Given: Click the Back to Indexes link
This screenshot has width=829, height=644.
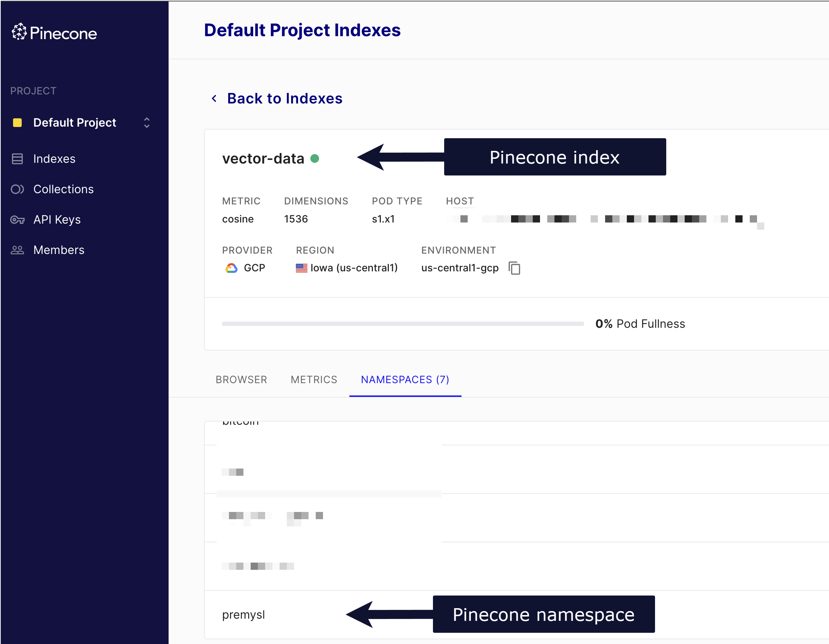Looking at the screenshot, I should 285,99.
